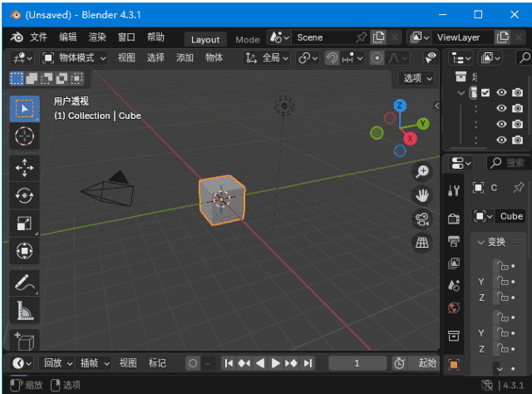
Task: Open viewport Add menu
Action: (185, 58)
